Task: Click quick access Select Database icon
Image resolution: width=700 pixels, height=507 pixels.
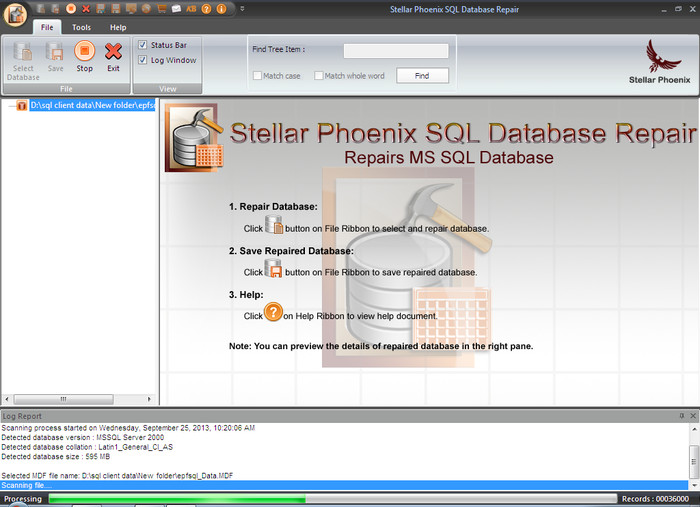Action: coord(41,8)
